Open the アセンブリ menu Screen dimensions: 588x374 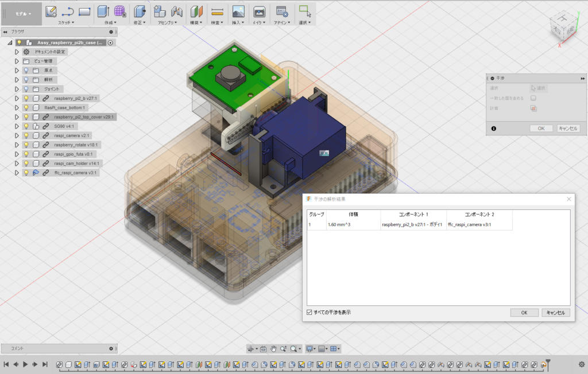[167, 22]
